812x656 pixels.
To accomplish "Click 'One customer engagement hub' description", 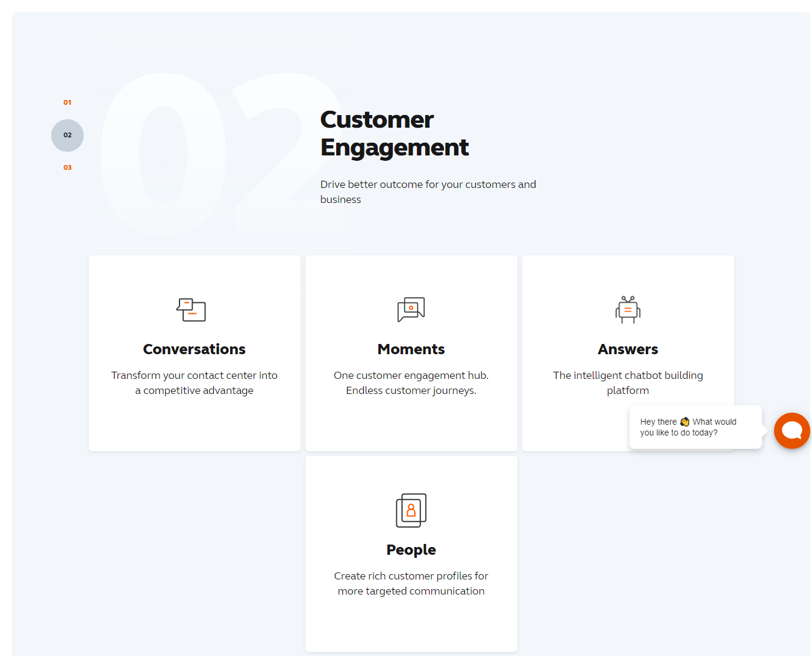I will (x=411, y=383).
